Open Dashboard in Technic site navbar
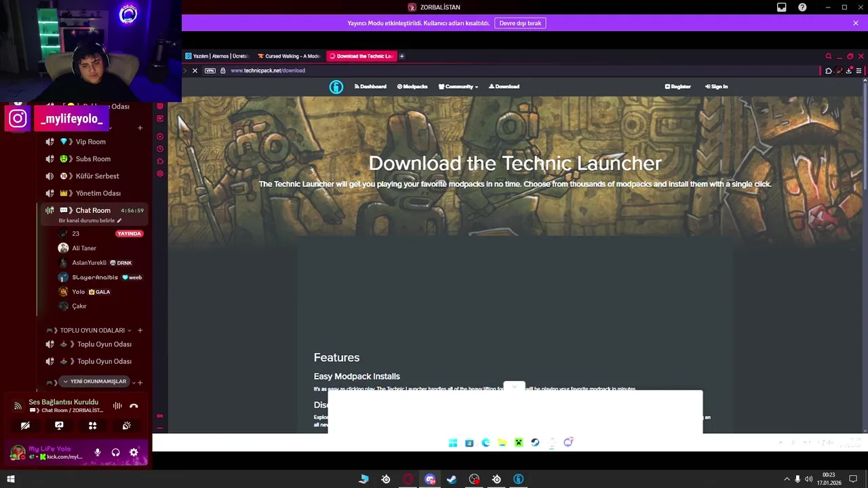868x488 pixels. tap(370, 87)
